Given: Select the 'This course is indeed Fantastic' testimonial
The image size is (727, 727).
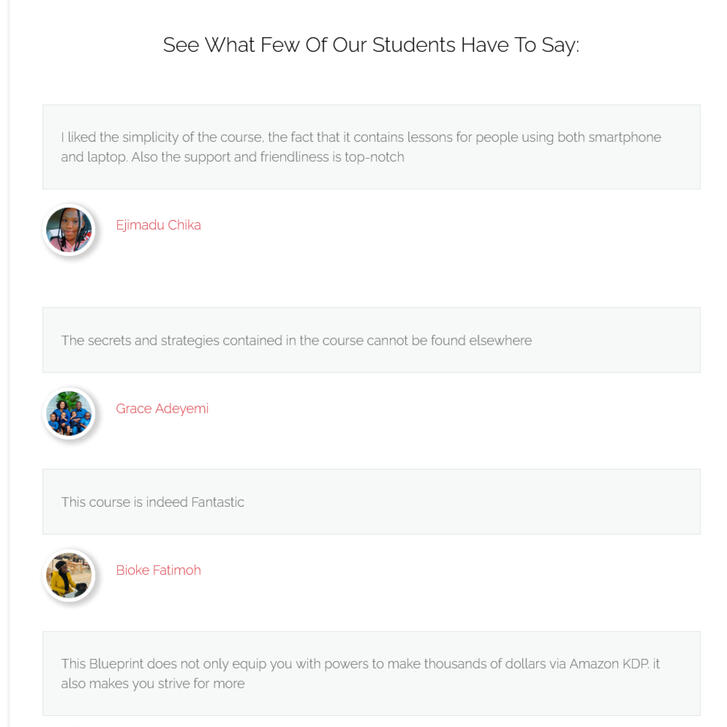Looking at the screenshot, I should 152,502.
